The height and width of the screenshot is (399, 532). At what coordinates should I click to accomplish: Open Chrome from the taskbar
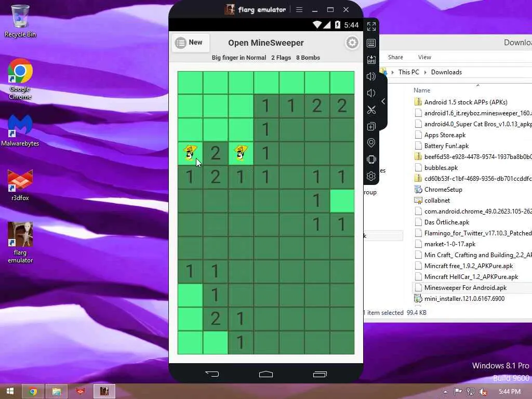tap(33, 392)
